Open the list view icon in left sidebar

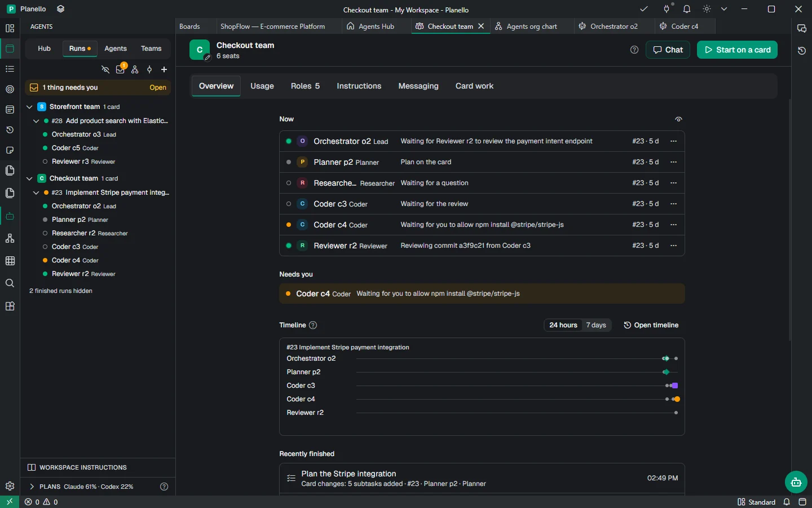click(10, 69)
